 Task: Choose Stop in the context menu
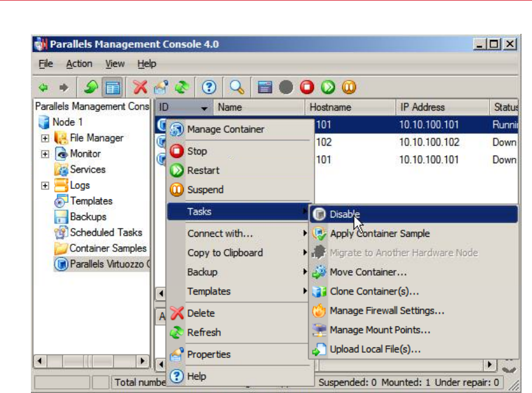click(240, 151)
